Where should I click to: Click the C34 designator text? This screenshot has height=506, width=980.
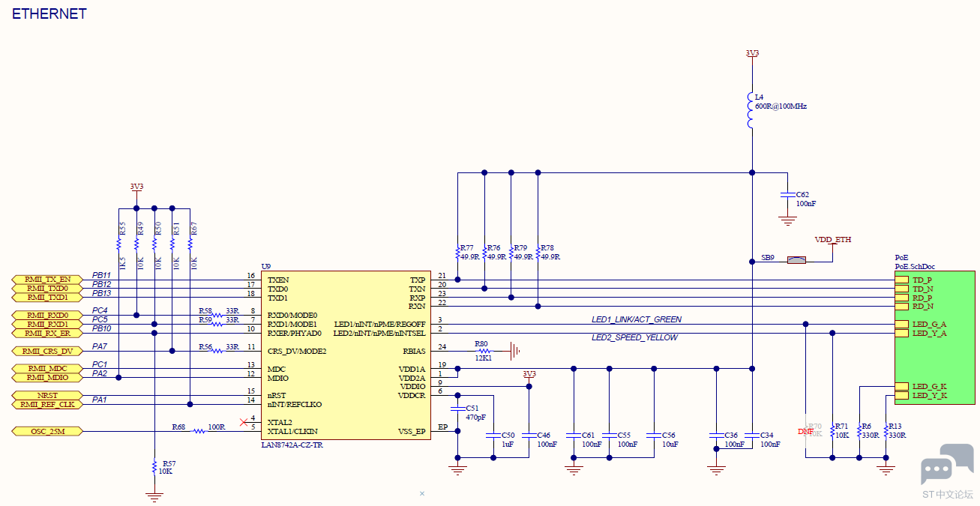pos(766,435)
